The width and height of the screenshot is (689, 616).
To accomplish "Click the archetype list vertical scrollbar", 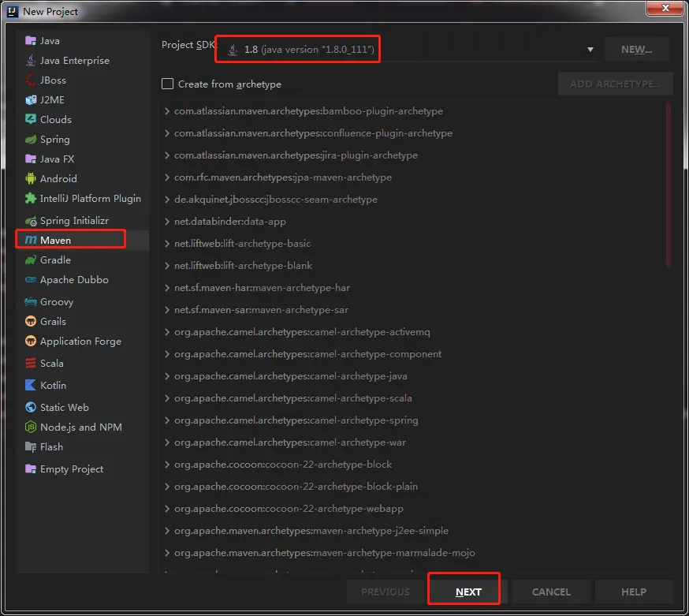I will (668, 185).
